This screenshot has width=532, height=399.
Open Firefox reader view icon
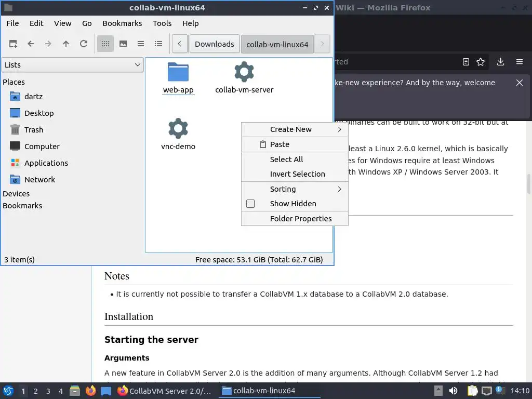(466, 62)
